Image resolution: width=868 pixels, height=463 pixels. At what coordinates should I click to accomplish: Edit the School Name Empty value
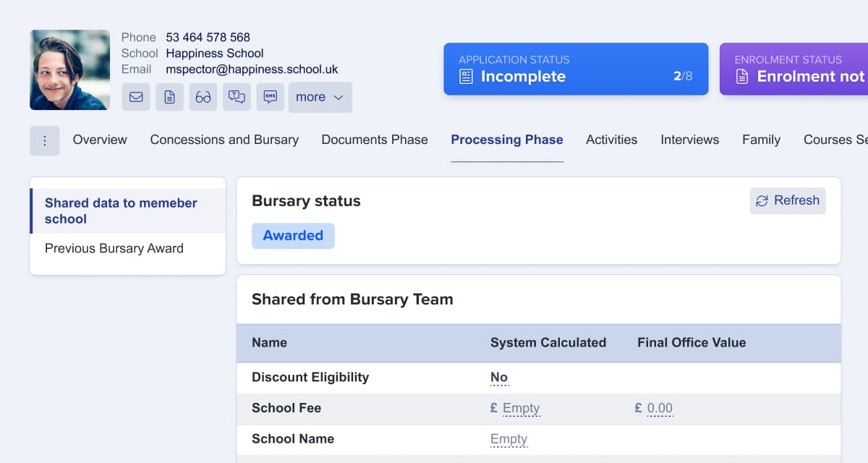pyautogui.click(x=509, y=439)
